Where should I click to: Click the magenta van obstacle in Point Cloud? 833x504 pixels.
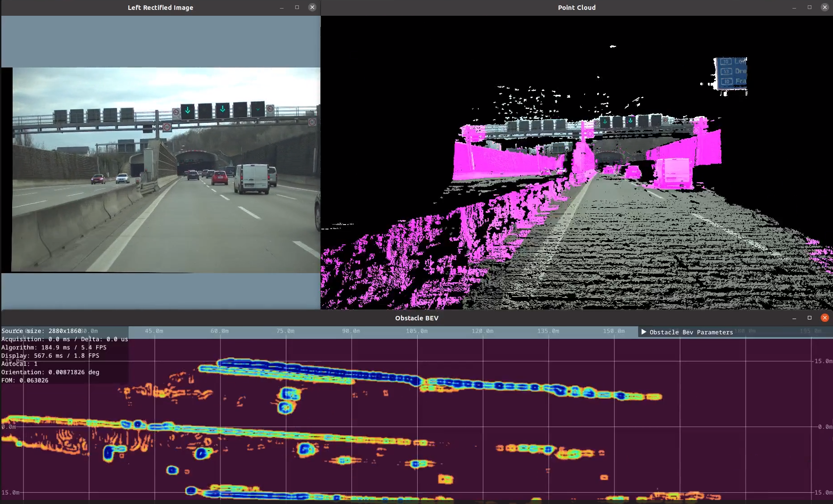(x=673, y=174)
